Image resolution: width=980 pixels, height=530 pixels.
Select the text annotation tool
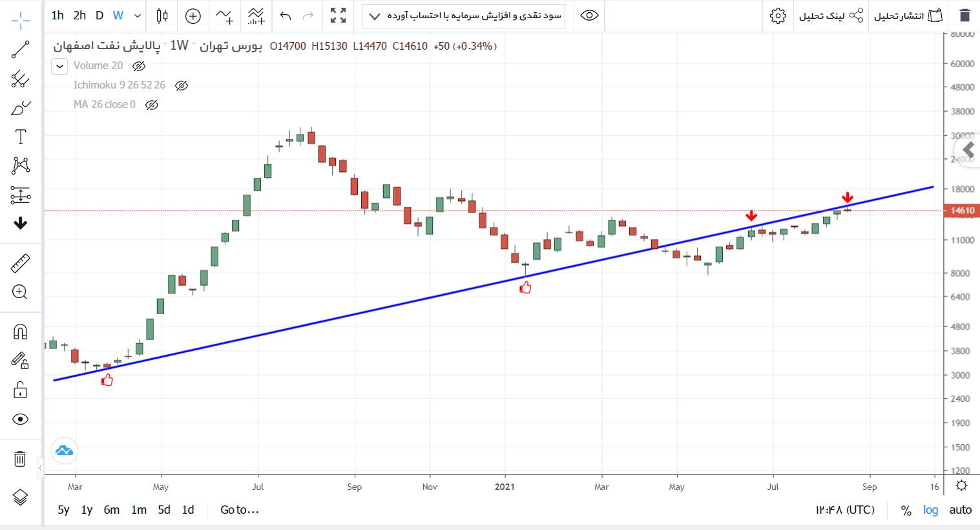tap(21, 137)
